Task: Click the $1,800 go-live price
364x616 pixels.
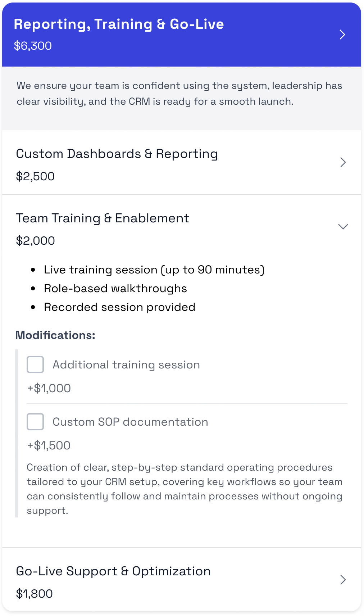Action: (35, 594)
